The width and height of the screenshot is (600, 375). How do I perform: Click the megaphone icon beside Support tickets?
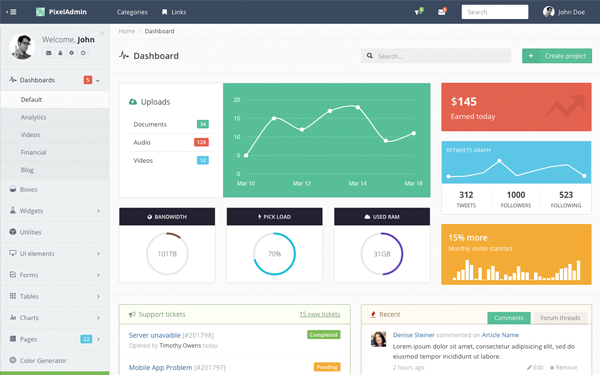132,314
